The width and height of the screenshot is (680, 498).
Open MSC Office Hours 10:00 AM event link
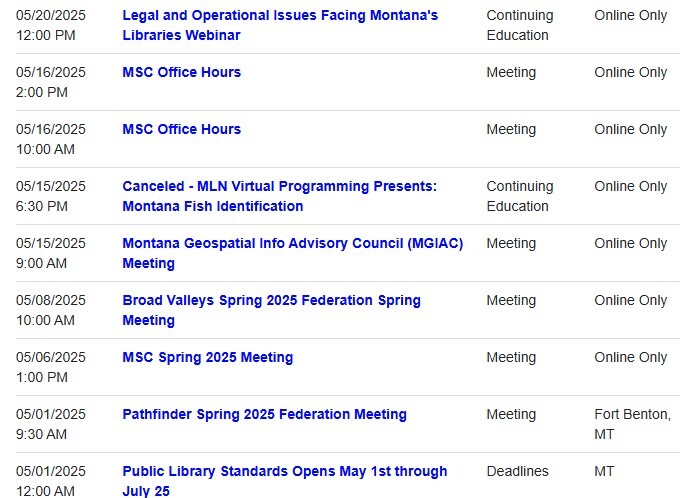181,129
